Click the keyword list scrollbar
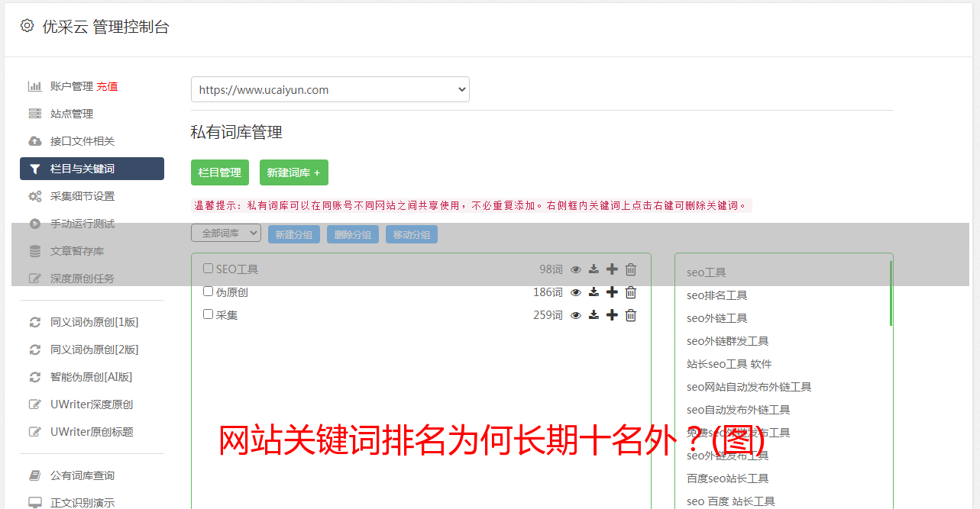 pos(891,293)
